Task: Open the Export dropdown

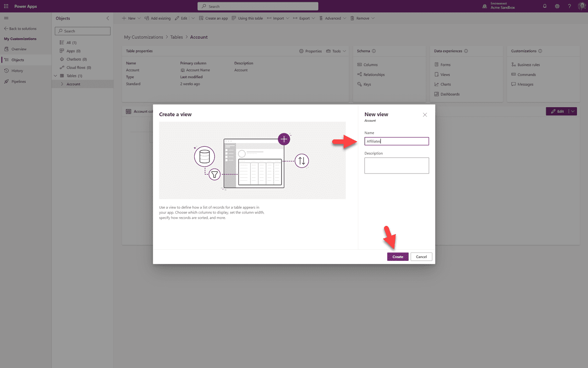Action: click(x=304, y=18)
